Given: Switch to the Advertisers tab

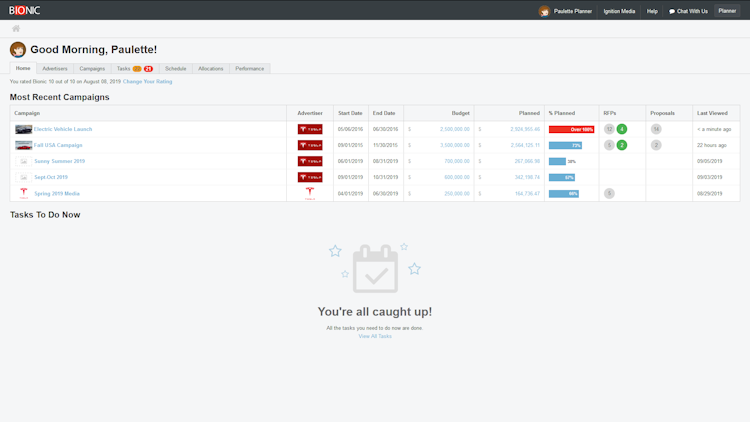Looking at the screenshot, I should [55, 69].
